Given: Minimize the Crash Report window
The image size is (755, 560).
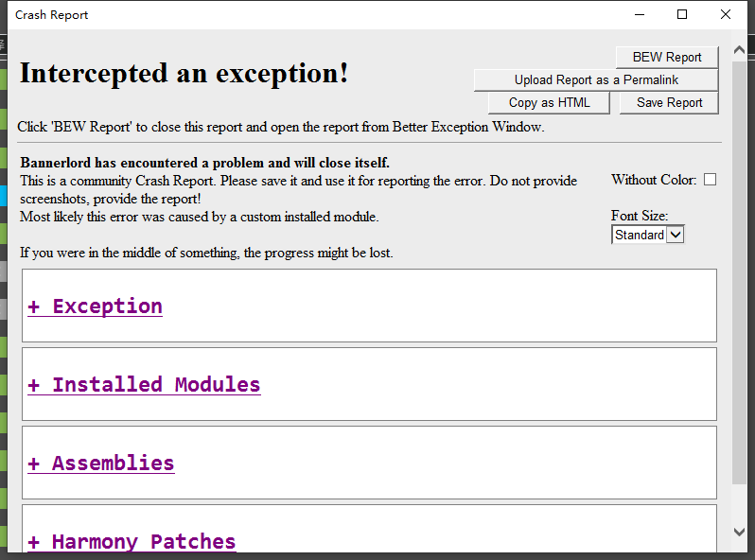Looking at the screenshot, I should [x=640, y=15].
